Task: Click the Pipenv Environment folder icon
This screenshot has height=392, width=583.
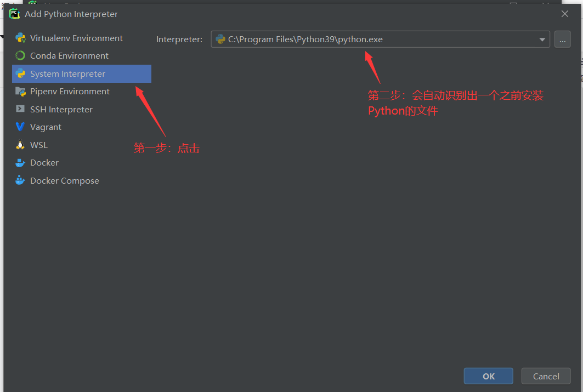Action: point(20,92)
